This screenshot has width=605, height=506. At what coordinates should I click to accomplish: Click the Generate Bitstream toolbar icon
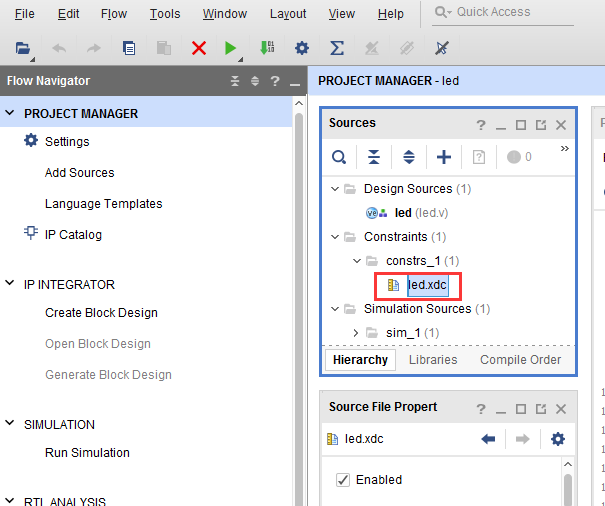pos(267,48)
